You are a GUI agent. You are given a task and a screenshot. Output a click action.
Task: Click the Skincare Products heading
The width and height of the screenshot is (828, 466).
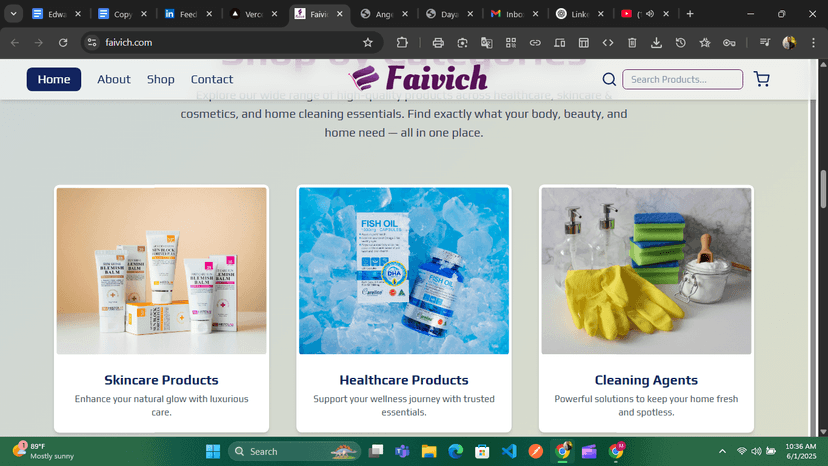click(x=162, y=380)
